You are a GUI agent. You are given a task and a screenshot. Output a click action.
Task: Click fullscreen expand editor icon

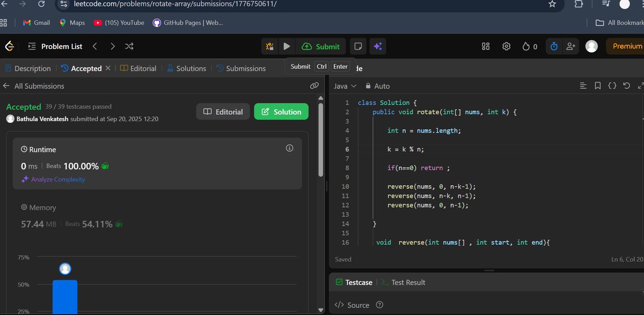click(x=640, y=85)
